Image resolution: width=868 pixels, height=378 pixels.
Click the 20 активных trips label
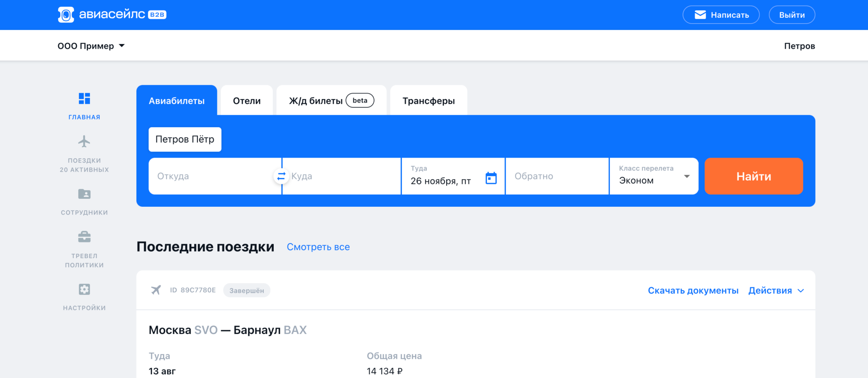(84, 170)
